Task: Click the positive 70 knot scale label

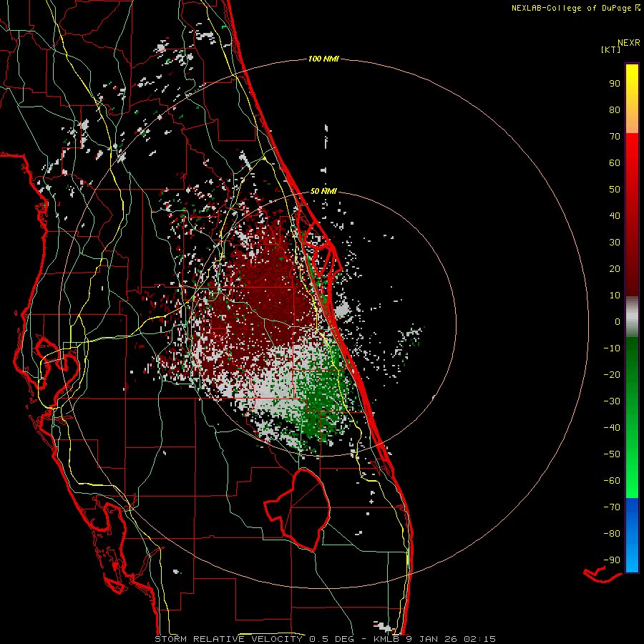Action: pyautogui.click(x=615, y=137)
